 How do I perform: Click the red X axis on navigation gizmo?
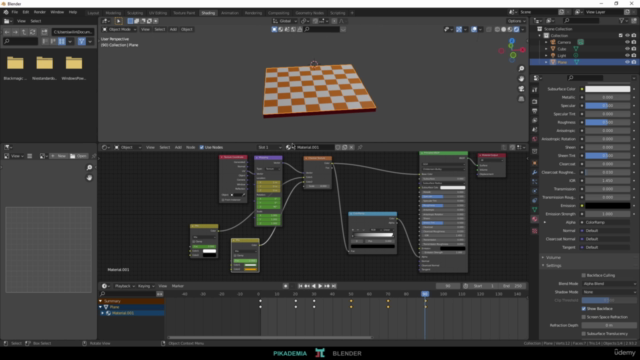(x=522, y=50)
